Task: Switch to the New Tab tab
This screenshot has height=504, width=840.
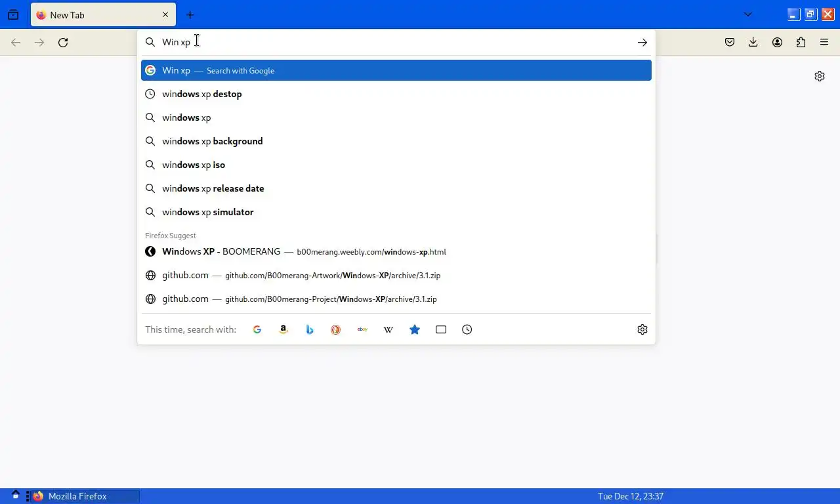Action: [x=103, y=14]
